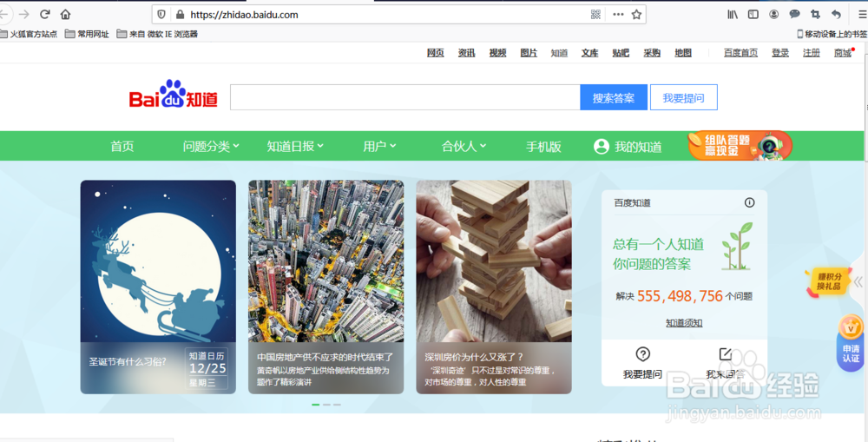Click the Baidu 知道 logo
The height and width of the screenshot is (442, 868).
point(174,94)
